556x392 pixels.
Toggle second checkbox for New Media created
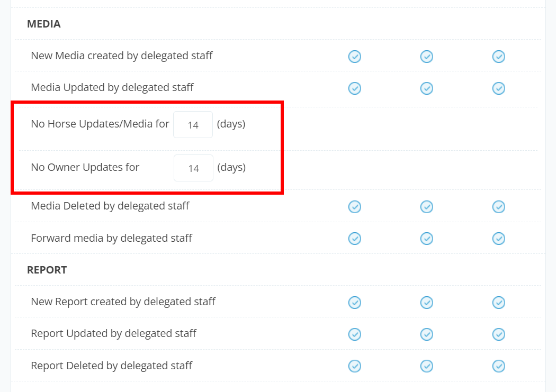[x=427, y=56]
